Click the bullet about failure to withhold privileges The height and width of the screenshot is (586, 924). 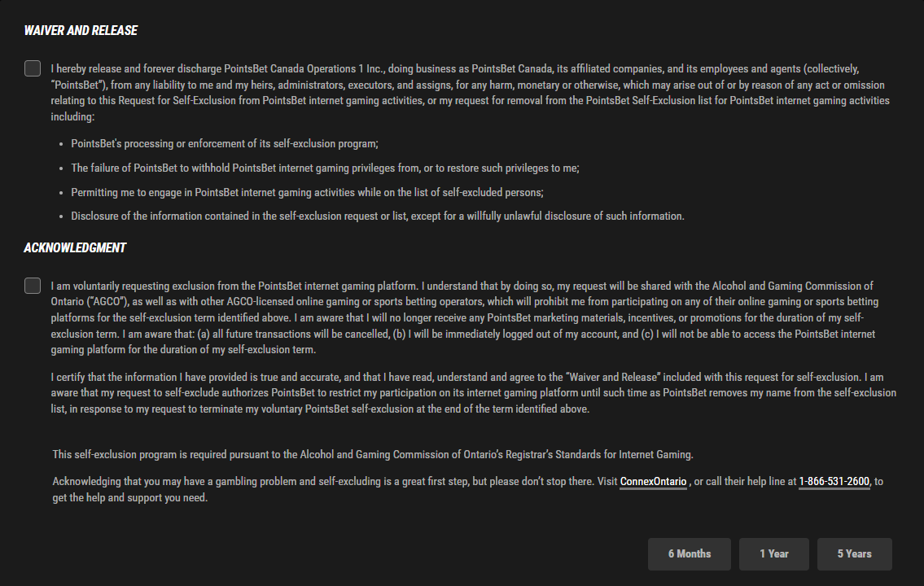pos(325,168)
